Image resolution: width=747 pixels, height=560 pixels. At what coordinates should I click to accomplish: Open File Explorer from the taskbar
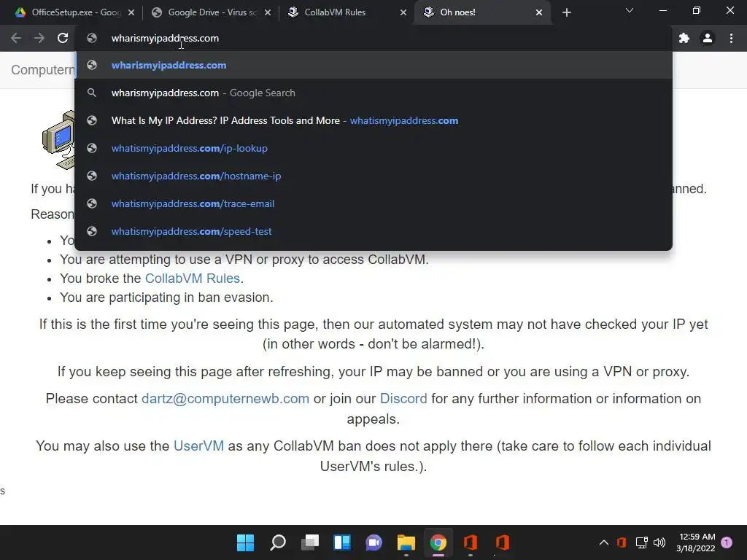pyautogui.click(x=406, y=542)
